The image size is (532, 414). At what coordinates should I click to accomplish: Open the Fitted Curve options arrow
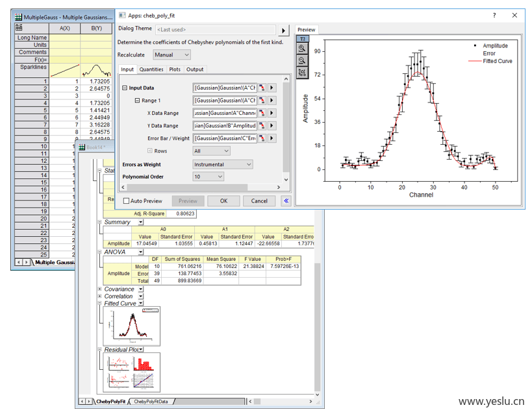tap(141, 304)
